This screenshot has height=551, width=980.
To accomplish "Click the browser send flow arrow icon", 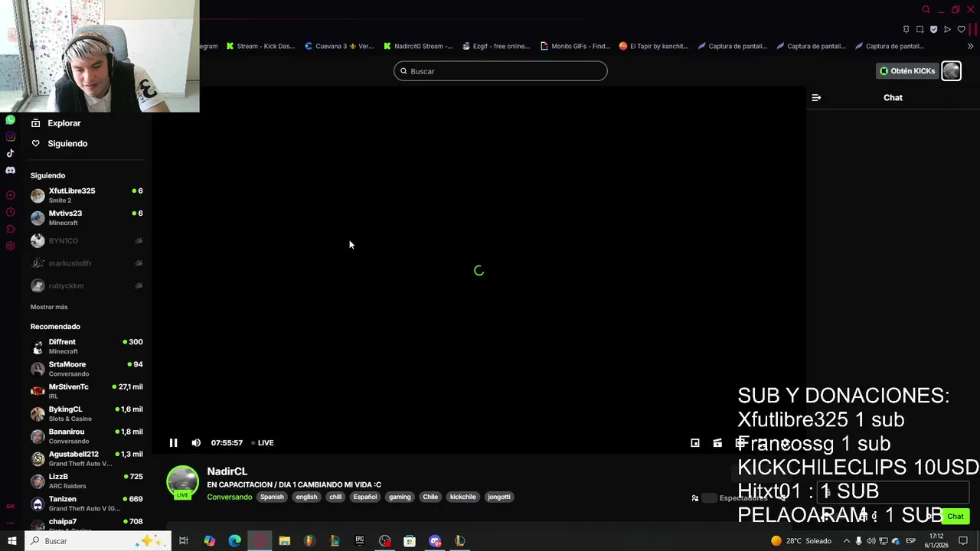I will (947, 30).
